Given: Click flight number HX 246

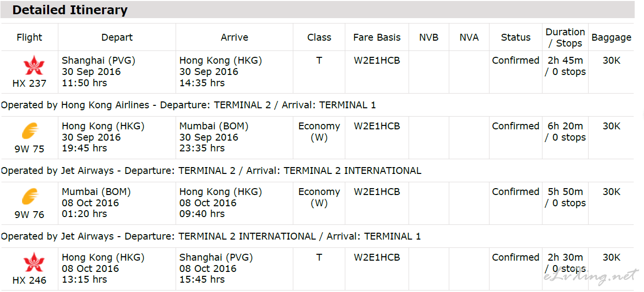Looking at the screenshot, I should coord(29,280).
